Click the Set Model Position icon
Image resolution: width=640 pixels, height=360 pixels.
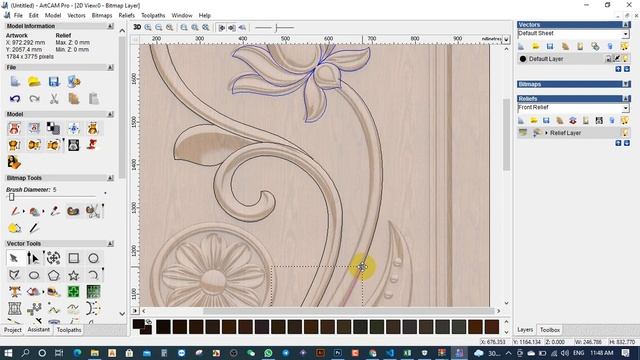tap(73, 129)
